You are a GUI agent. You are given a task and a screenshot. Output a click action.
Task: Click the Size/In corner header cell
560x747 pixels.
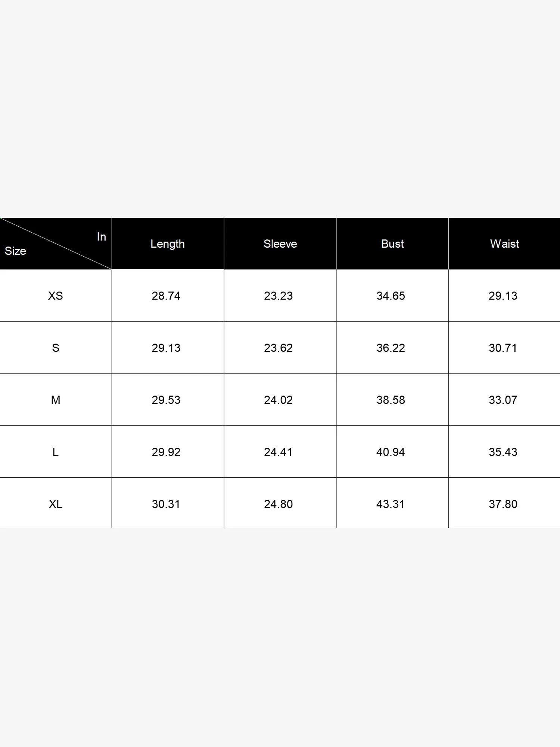click(55, 244)
